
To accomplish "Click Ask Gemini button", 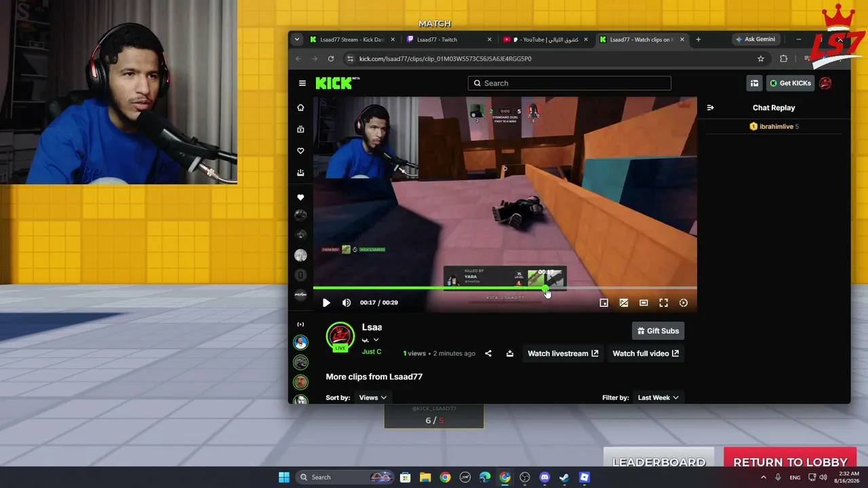I will (756, 39).
